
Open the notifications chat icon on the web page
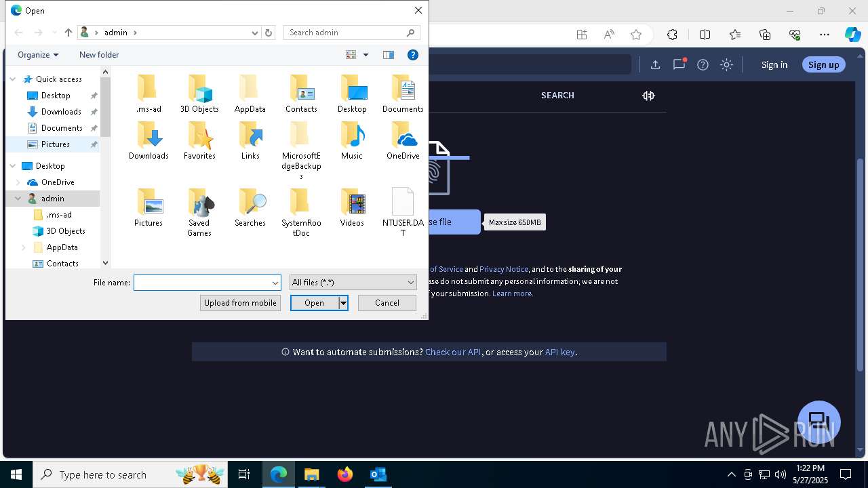(x=679, y=65)
